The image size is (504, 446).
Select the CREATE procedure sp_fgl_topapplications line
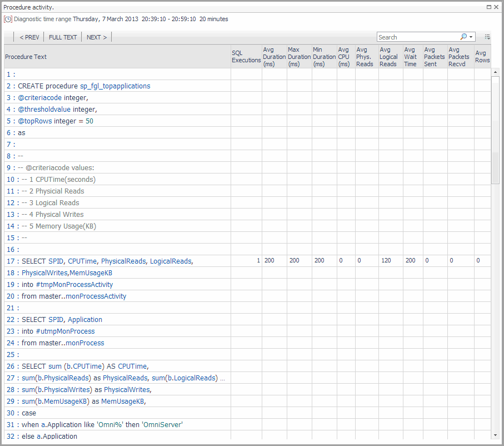[x=84, y=86]
